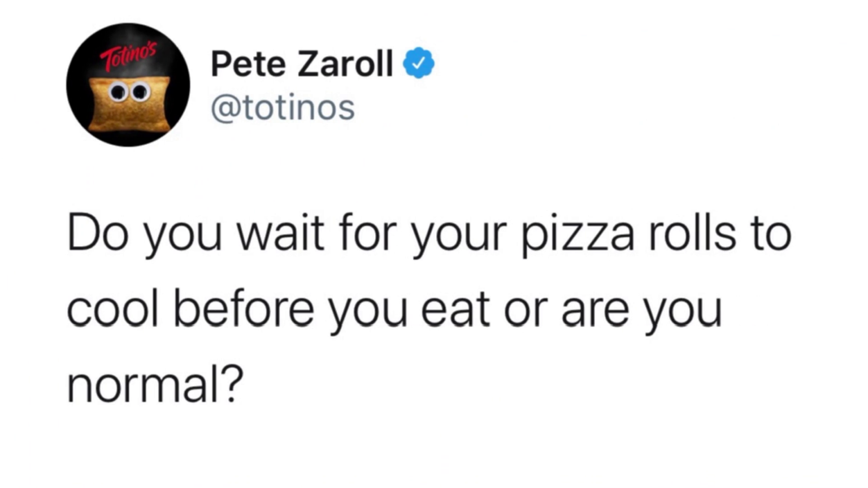This screenshot has height=488, width=868.
Task: Select the word "pizza" in the tweet
Action: (x=578, y=233)
